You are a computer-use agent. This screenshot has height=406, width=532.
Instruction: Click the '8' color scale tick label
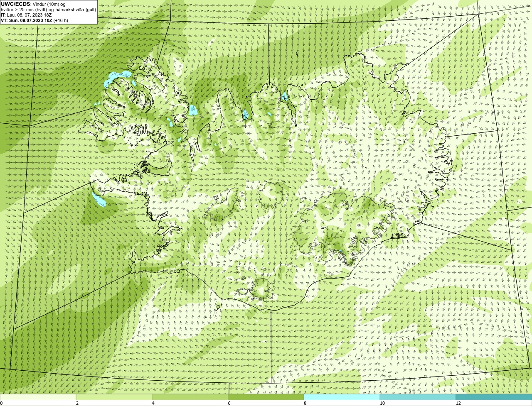click(305, 403)
